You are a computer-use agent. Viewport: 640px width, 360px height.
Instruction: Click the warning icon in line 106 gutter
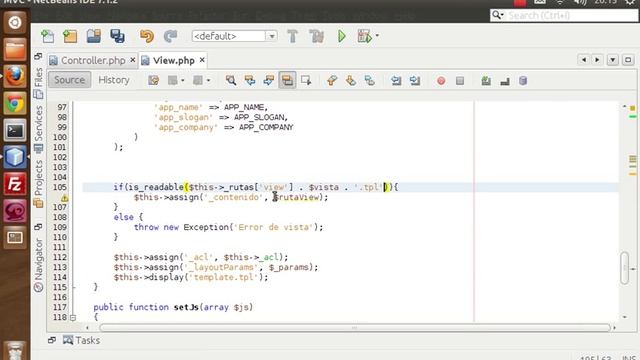tap(64, 198)
